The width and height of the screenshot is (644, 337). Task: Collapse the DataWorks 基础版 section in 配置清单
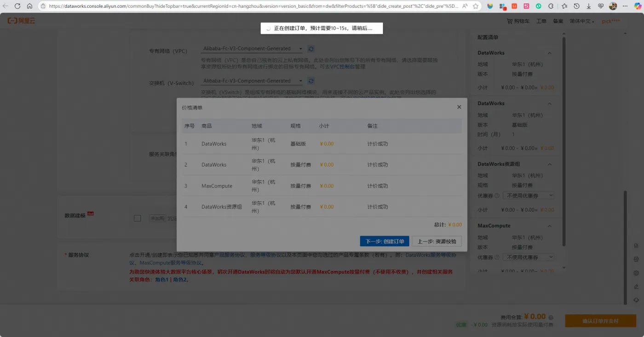pyautogui.click(x=549, y=104)
